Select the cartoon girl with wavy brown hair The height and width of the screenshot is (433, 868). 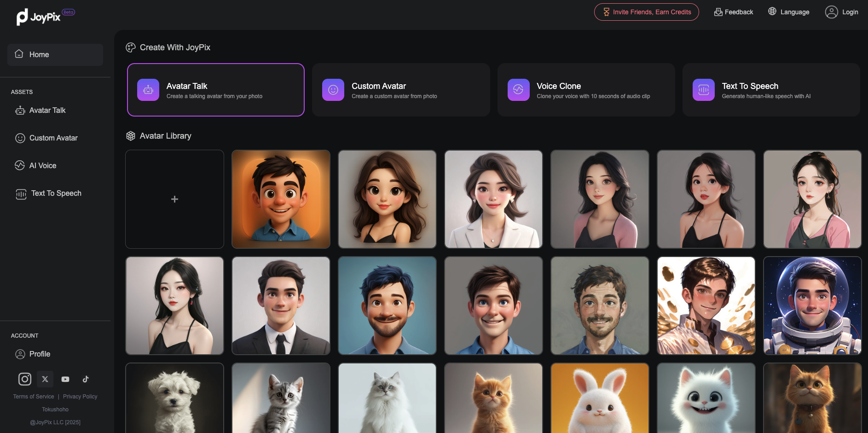pyautogui.click(x=387, y=199)
